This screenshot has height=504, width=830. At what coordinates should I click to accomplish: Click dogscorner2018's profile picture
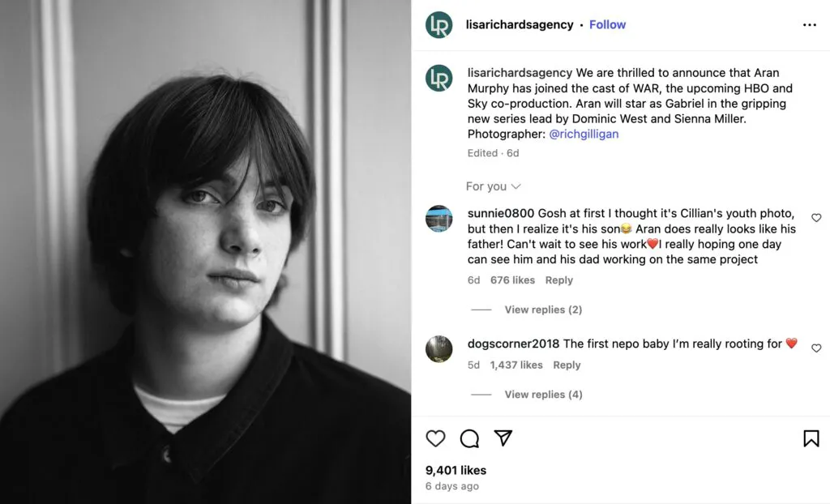[439, 348]
